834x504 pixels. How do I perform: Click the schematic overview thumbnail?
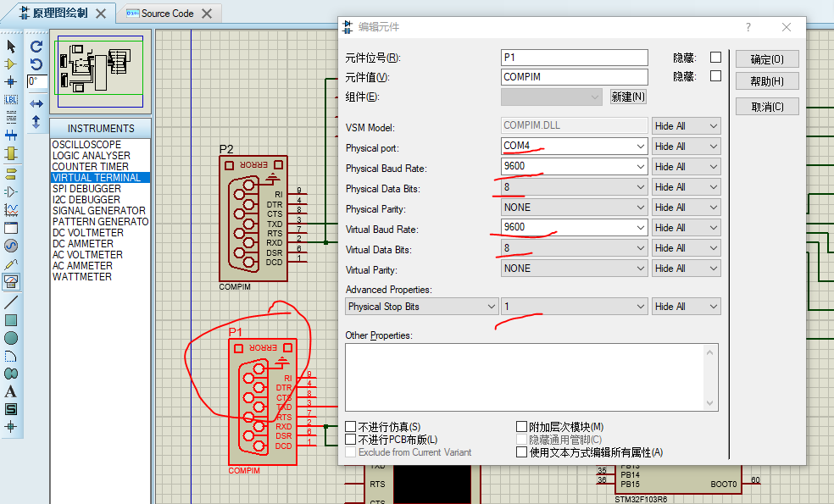point(101,72)
